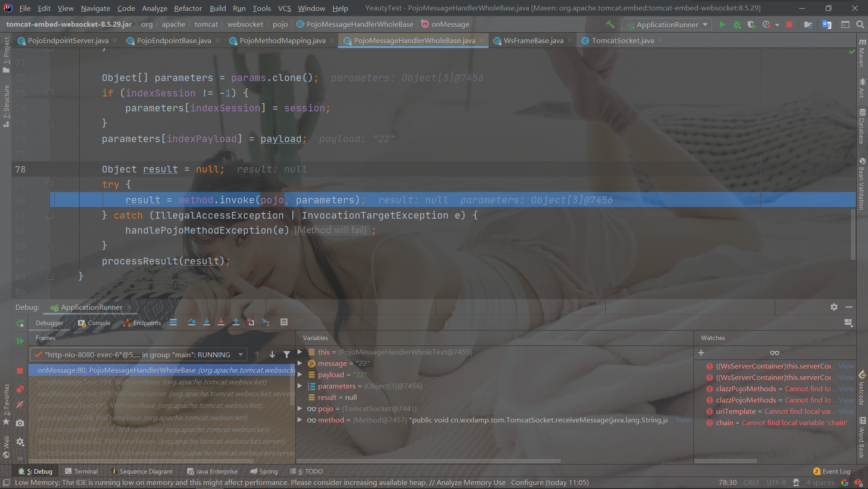Viewport: 868px width, 489px height.
Task: Step over the current line
Action: [x=192, y=322]
